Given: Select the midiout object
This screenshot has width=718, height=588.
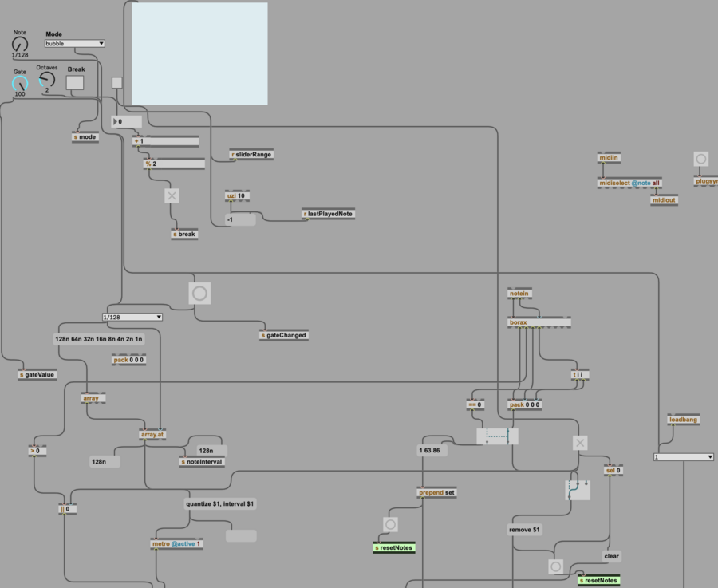Looking at the screenshot, I should (664, 200).
